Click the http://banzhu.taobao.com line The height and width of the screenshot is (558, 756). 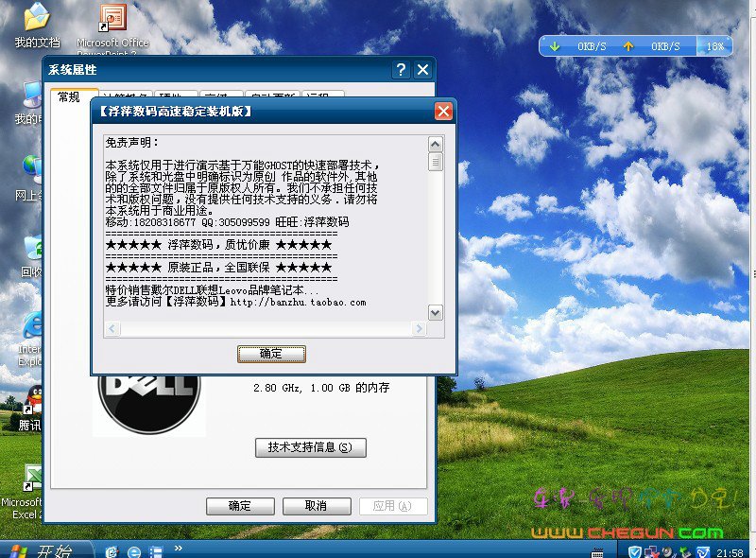tap(235, 302)
